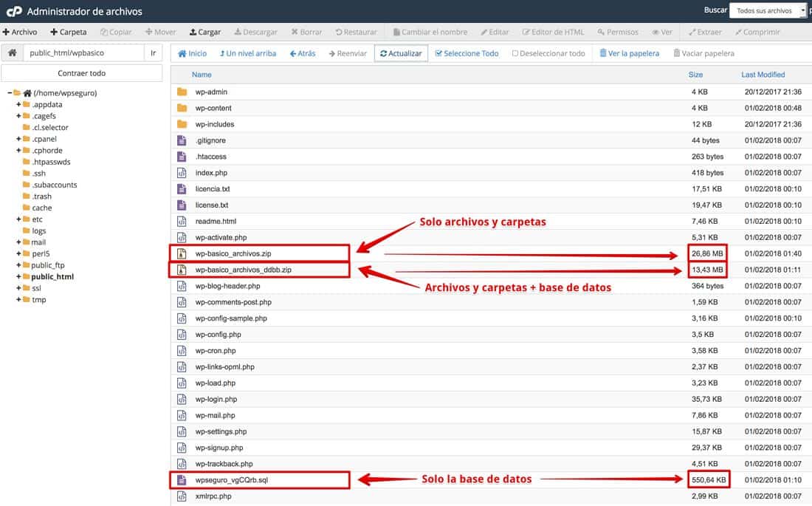Click the index.php file icon
The height and width of the screenshot is (506, 812).
(182, 173)
